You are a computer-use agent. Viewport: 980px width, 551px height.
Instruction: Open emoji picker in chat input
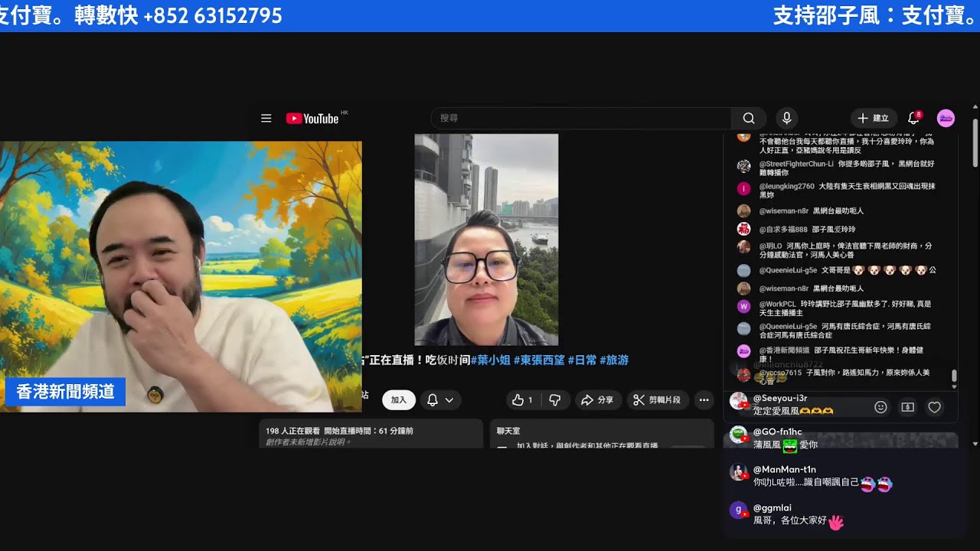pos(880,408)
